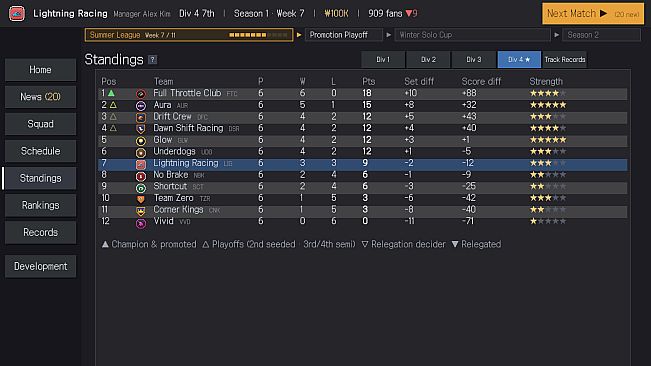Open News (20) in sidebar
651x366 pixels.
pyautogui.click(x=40, y=97)
